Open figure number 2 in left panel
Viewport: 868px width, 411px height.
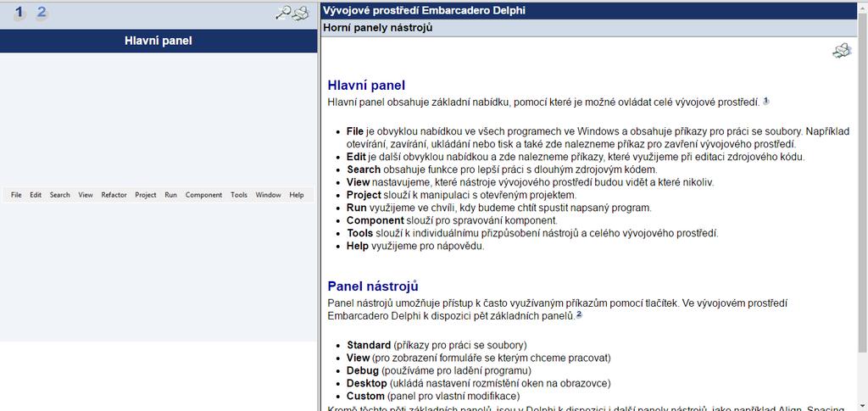point(42,12)
